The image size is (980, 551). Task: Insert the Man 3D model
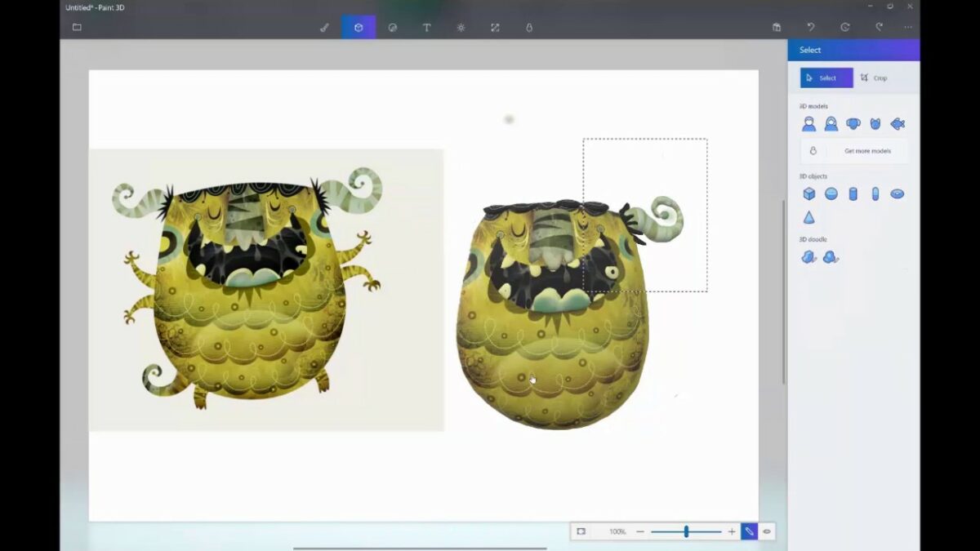[x=808, y=124]
